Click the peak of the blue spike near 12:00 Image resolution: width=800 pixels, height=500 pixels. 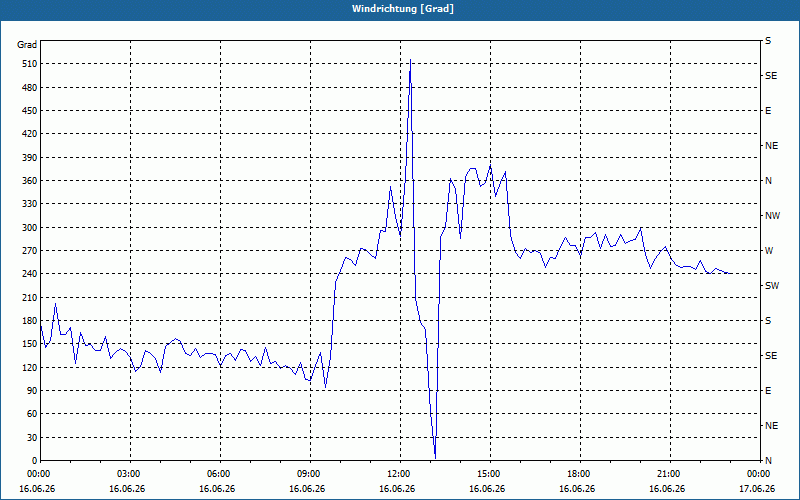tap(410, 60)
